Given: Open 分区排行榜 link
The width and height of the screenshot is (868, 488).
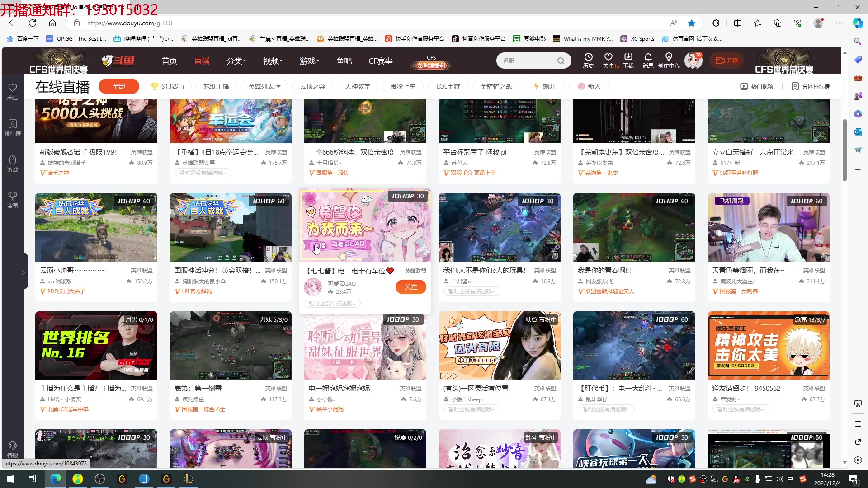Looking at the screenshot, I should 811,86.
